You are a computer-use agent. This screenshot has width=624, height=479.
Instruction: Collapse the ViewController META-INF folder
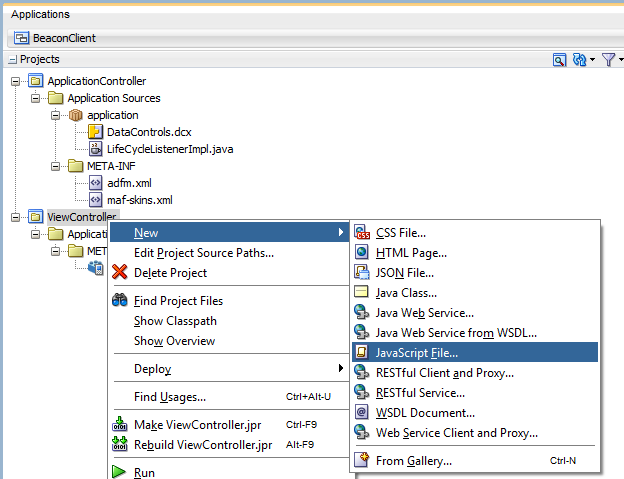55,251
